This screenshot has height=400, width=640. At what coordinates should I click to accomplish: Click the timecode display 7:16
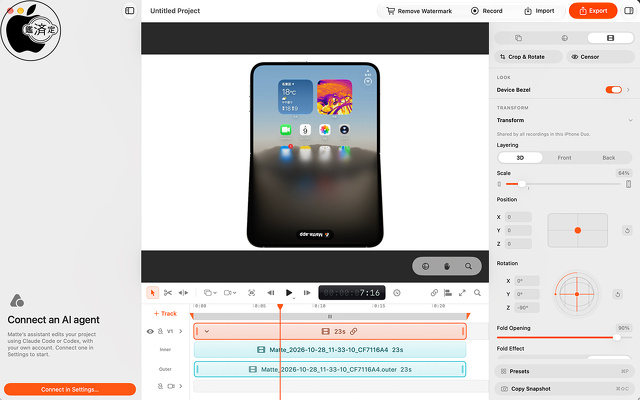click(x=352, y=293)
